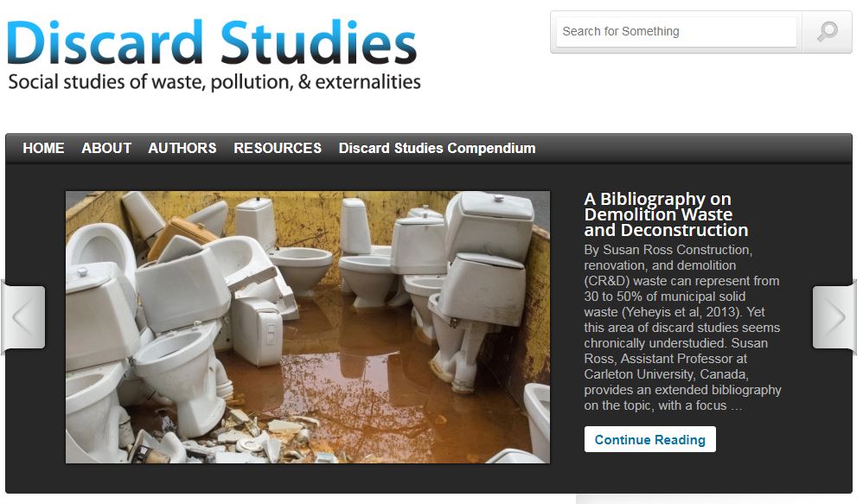Click the Discard Studies logo

pyautogui.click(x=212, y=42)
